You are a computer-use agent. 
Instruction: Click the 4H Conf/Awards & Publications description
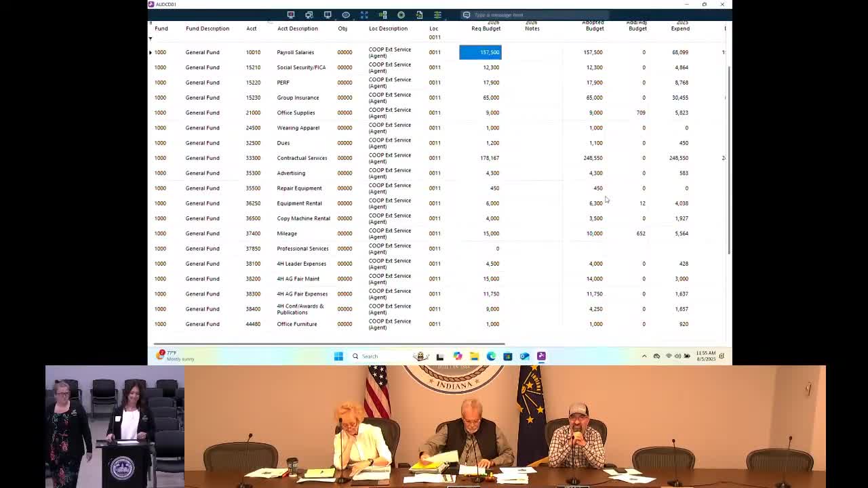(x=300, y=309)
